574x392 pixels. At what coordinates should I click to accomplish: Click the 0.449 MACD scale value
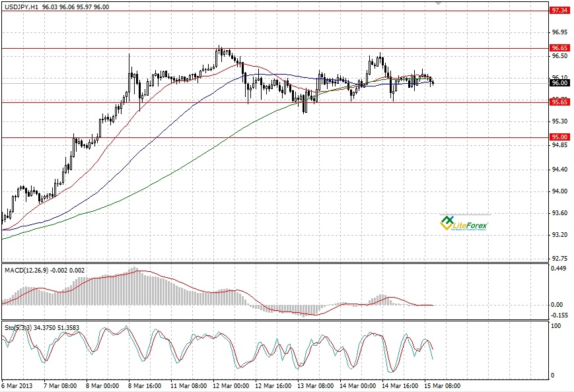[x=559, y=268]
